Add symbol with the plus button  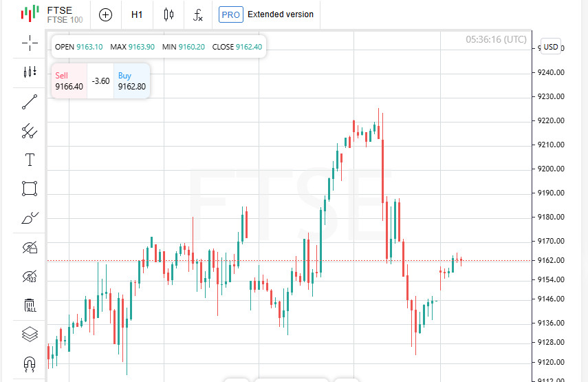105,14
